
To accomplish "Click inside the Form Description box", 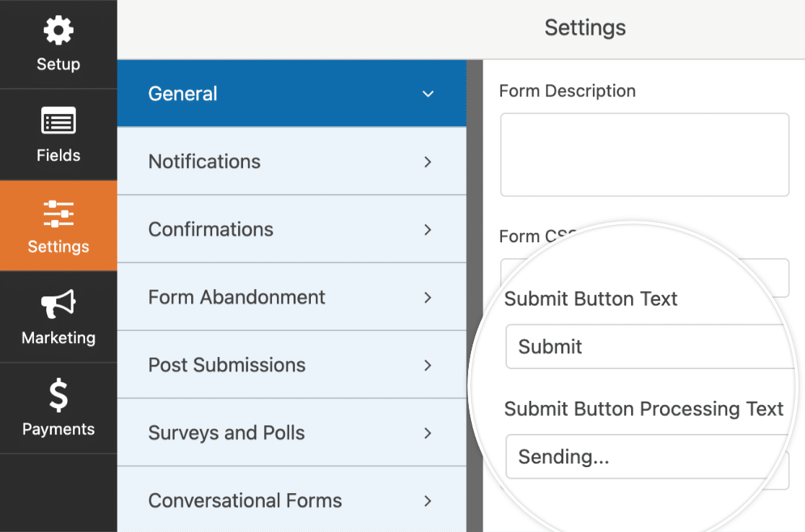I will [644, 154].
